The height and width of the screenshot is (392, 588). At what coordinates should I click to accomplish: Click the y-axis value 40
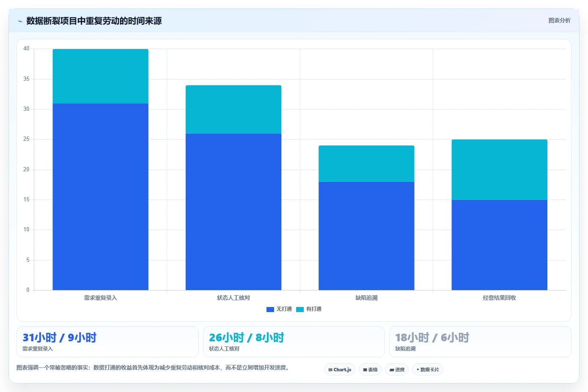pyautogui.click(x=26, y=49)
